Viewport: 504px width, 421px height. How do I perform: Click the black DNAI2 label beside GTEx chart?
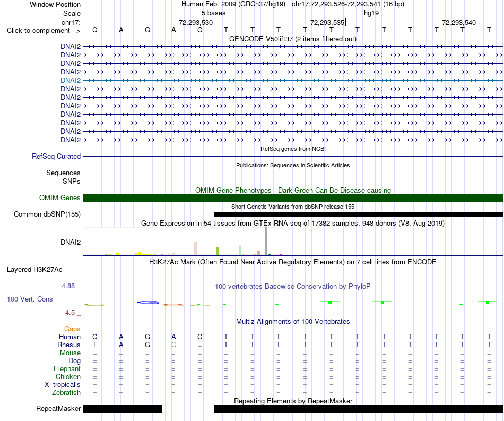(71, 242)
